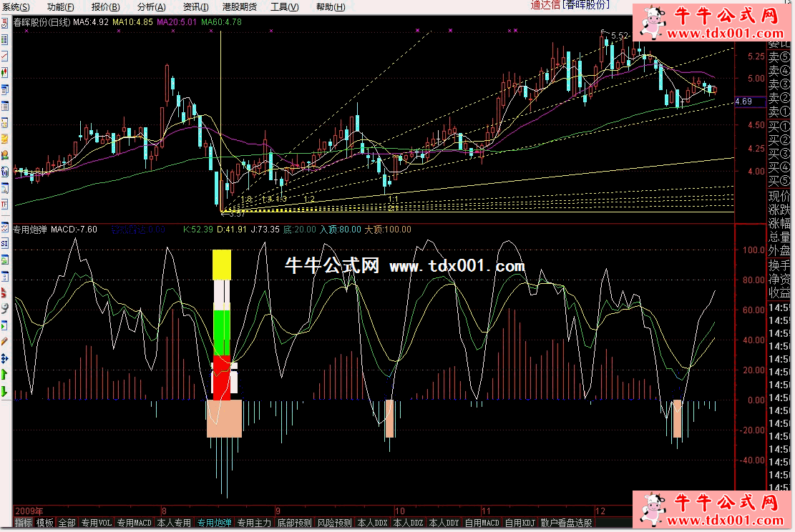Click the 大顶:100.00 indicator value
795x532 pixels.
[388, 230]
